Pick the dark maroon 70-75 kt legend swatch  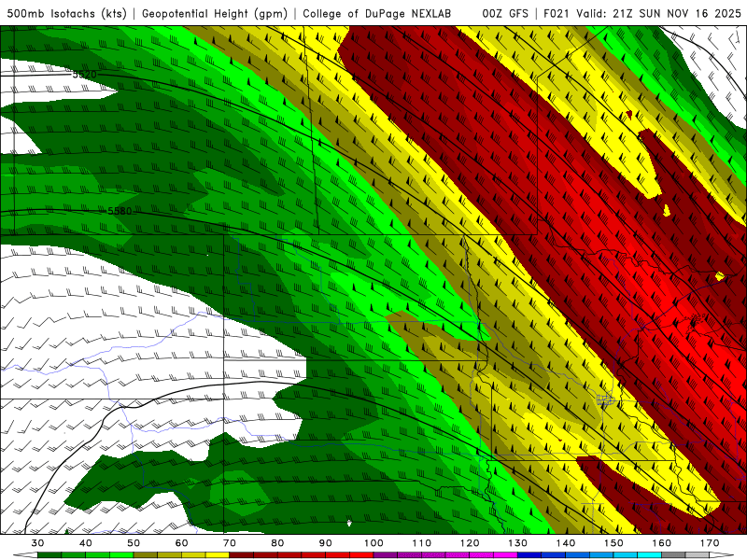242,555
